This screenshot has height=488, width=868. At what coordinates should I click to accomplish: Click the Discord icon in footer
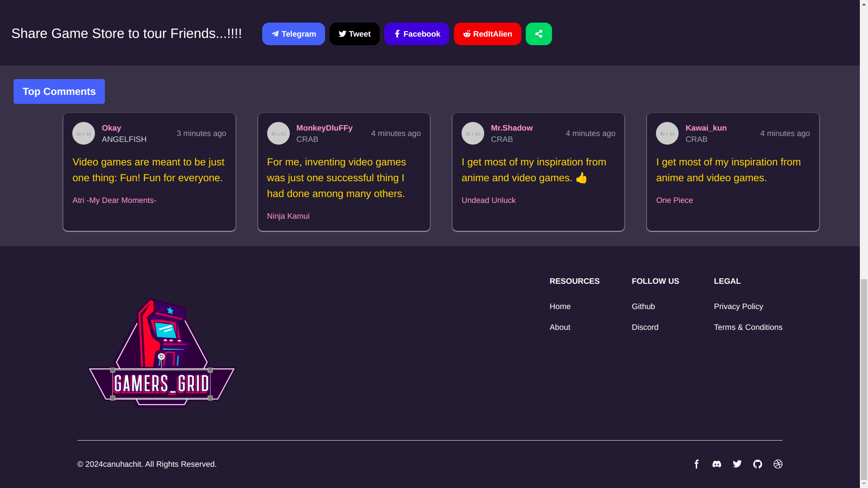click(717, 464)
